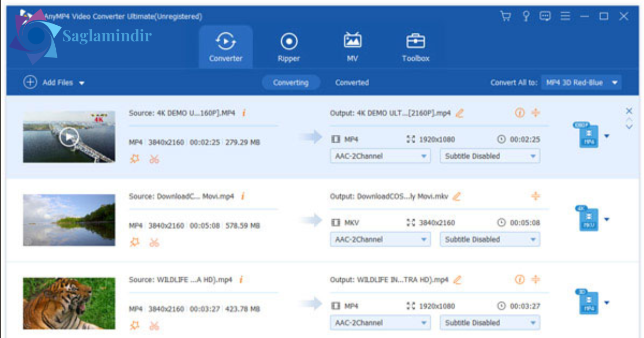Click the 279.29 MB file size text
This screenshot has height=338, width=644.
coord(243,143)
